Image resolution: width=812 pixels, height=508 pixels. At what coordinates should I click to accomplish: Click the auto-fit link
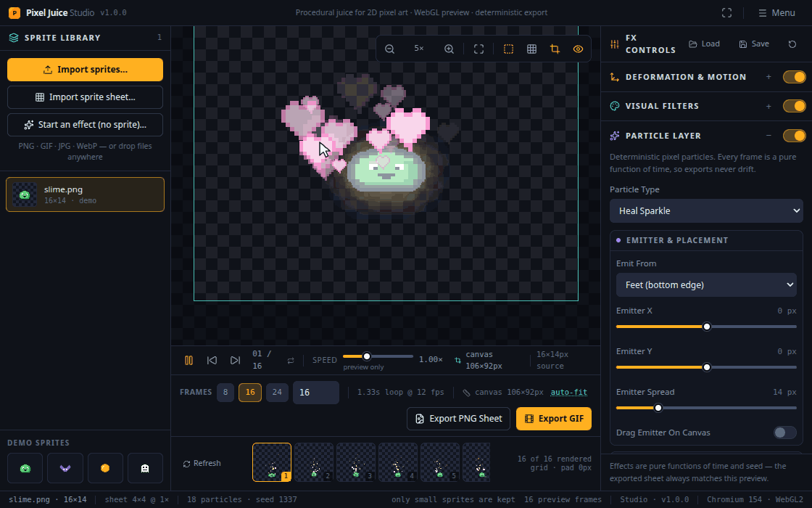click(568, 393)
